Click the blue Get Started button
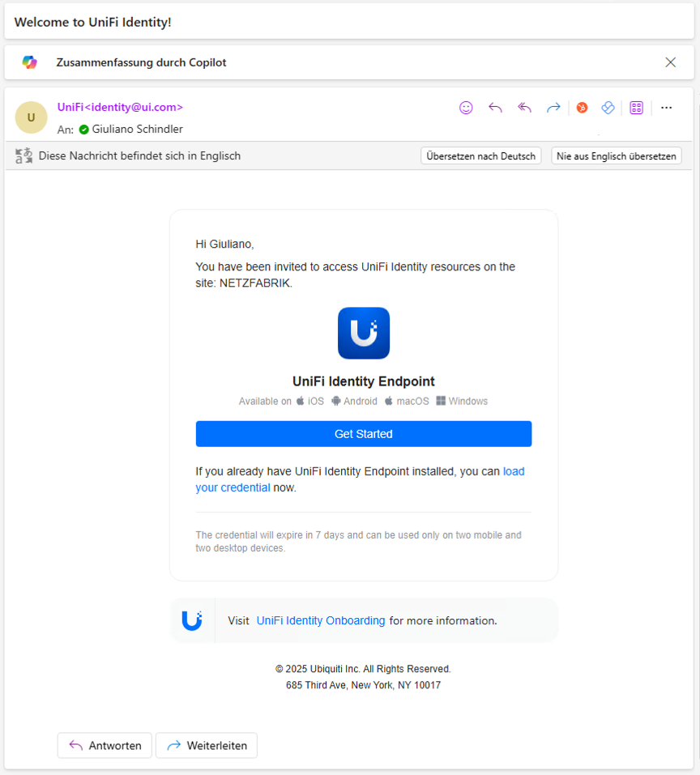Image resolution: width=700 pixels, height=775 pixels. coord(364,434)
